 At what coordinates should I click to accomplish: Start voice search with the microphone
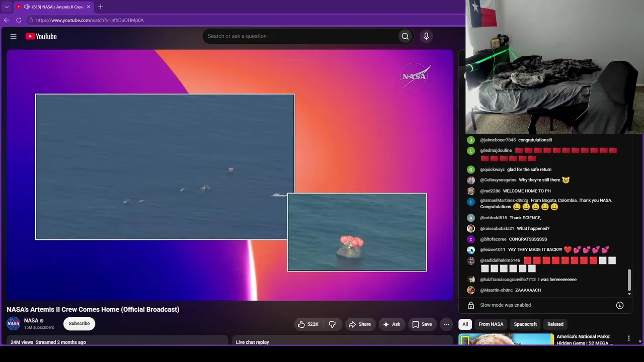pyautogui.click(x=426, y=36)
